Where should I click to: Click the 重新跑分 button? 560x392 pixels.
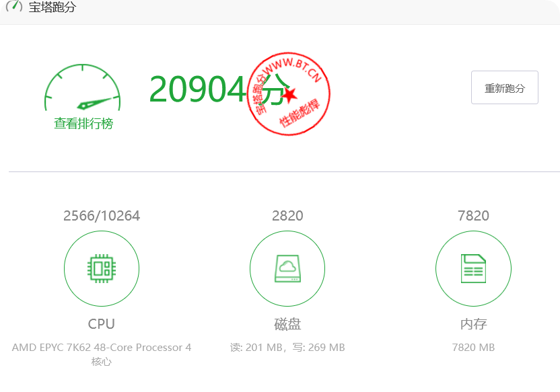504,87
